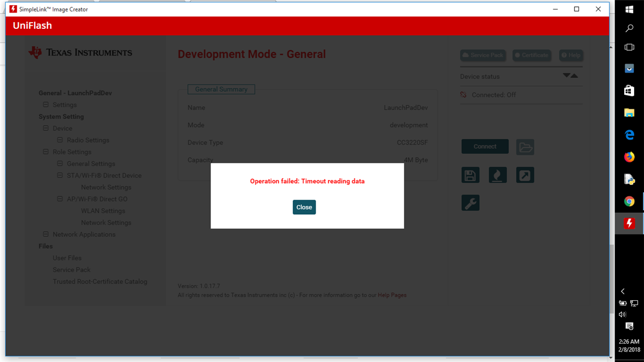Open the wrench tools icon
Image resolution: width=644 pixels, height=362 pixels.
point(470,203)
